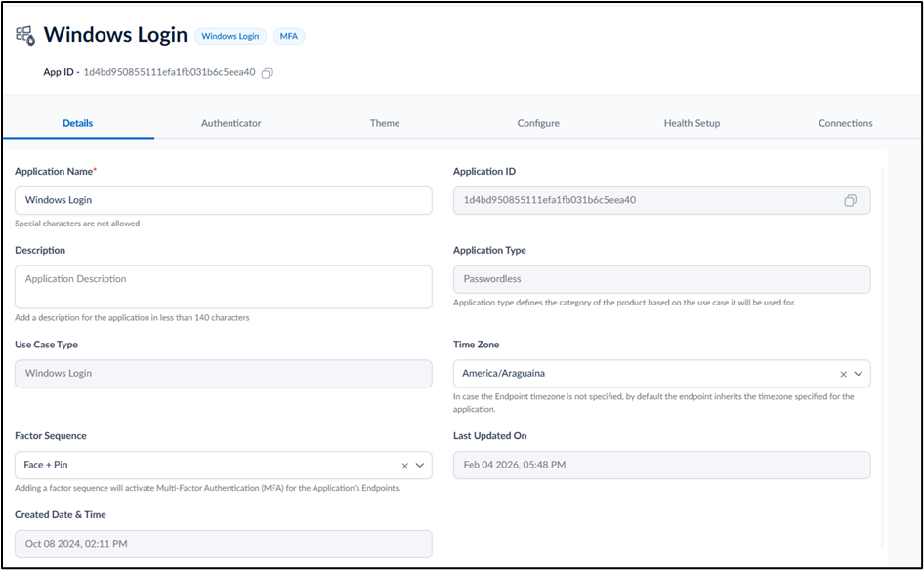Click the Time Zone label

pyautogui.click(x=476, y=345)
